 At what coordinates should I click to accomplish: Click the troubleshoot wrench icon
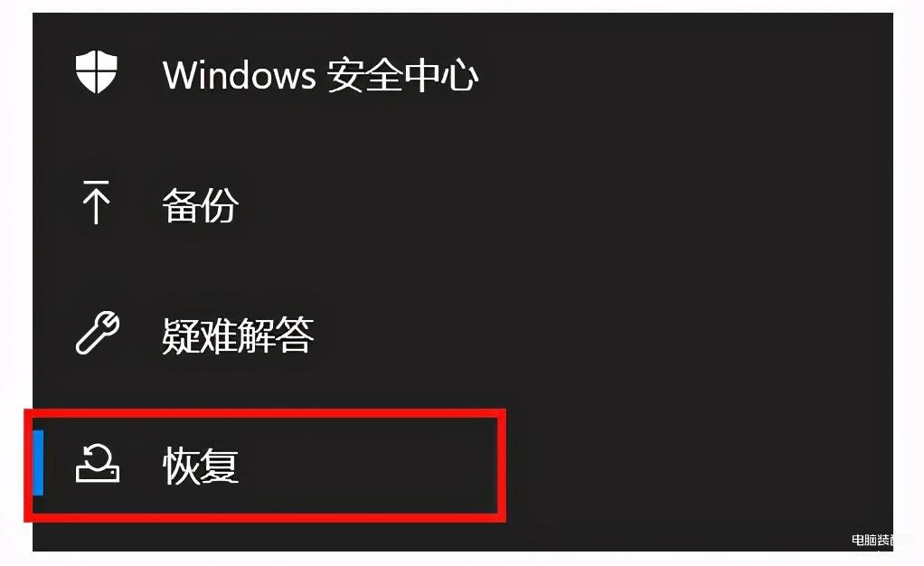98,333
